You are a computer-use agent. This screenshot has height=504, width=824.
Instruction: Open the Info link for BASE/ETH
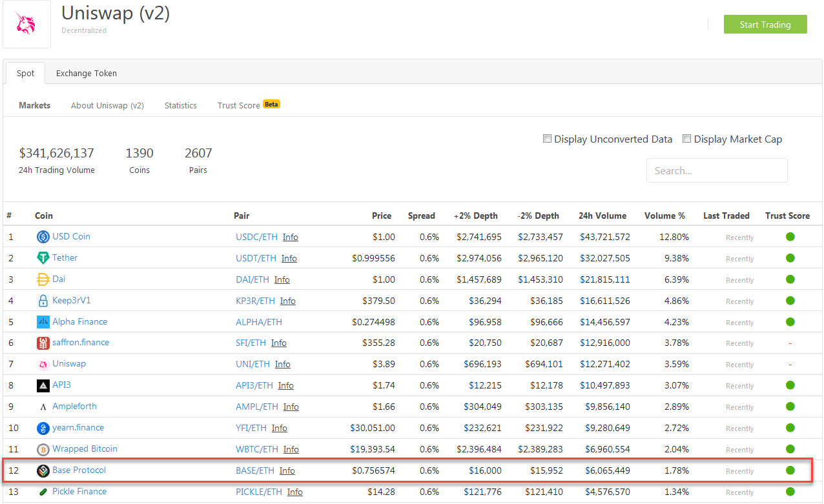point(287,470)
